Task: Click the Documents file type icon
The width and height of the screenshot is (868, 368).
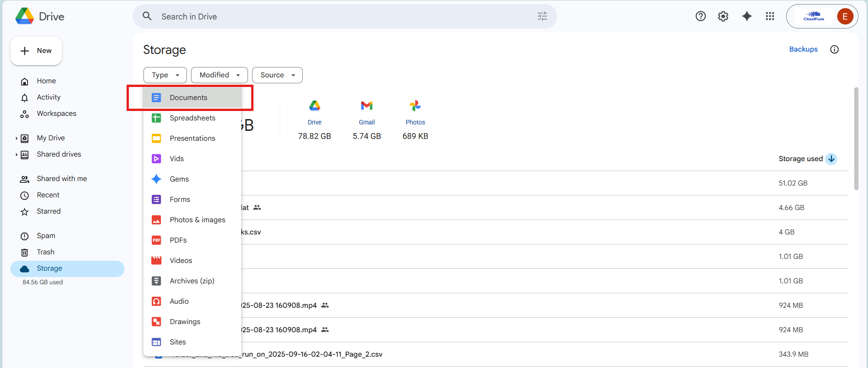Action: click(156, 97)
